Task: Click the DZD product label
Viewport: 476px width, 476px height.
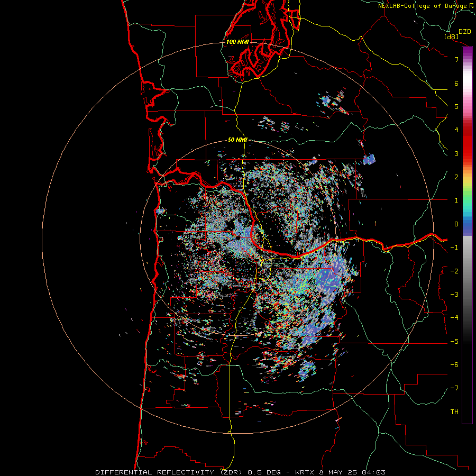Action: [x=465, y=32]
